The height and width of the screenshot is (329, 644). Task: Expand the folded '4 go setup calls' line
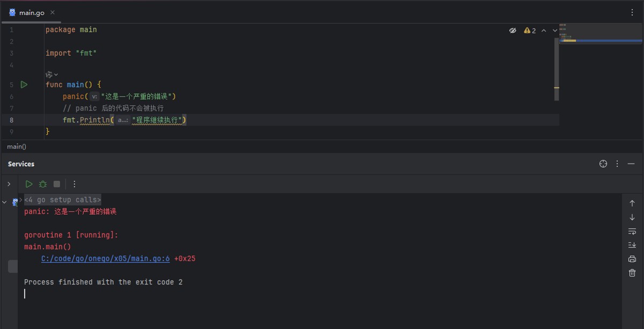(62, 200)
